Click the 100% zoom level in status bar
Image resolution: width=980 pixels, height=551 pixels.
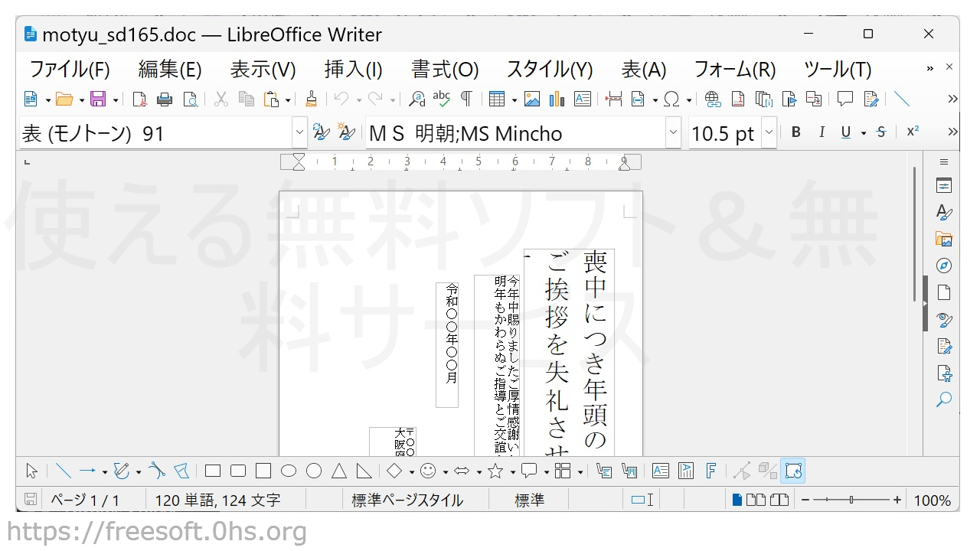click(932, 500)
